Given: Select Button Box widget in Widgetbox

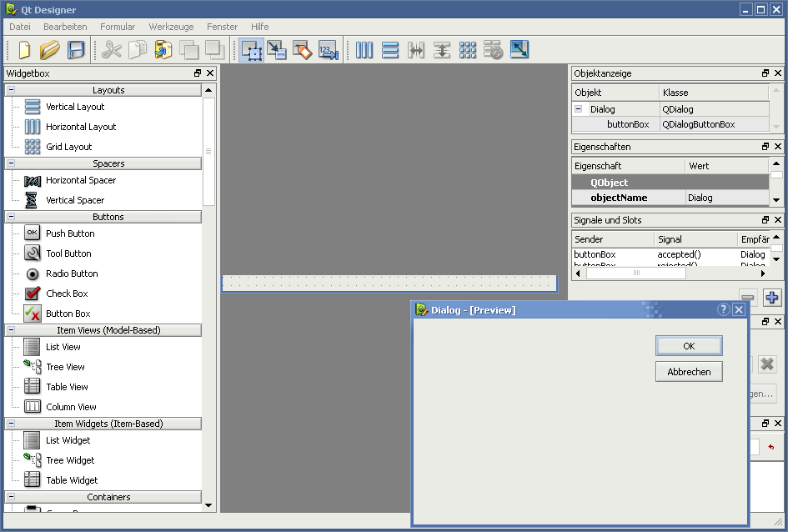Looking at the screenshot, I should (x=68, y=314).
